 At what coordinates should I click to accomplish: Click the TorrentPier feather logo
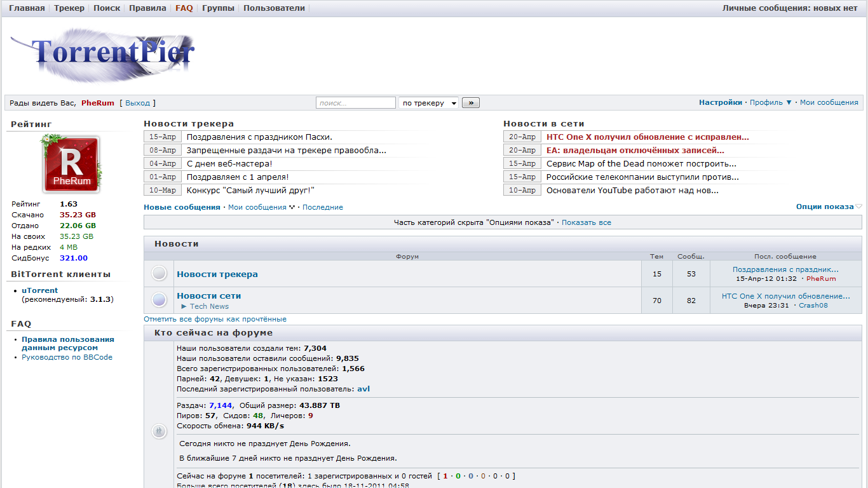click(103, 54)
